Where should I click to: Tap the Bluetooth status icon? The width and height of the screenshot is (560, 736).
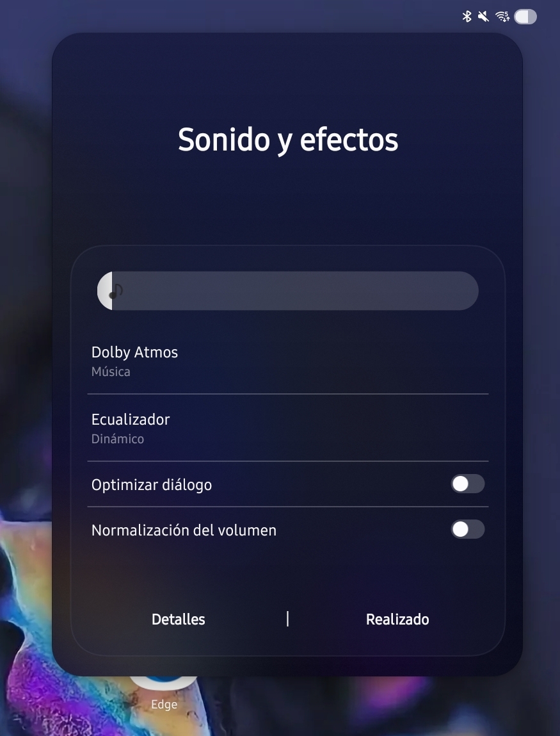pos(467,17)
